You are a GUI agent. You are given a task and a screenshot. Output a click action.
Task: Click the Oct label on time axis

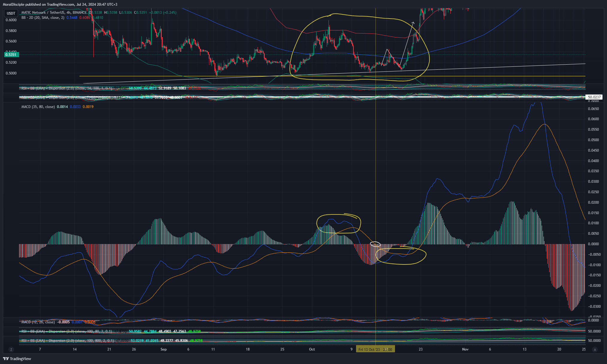click(312, 349)
